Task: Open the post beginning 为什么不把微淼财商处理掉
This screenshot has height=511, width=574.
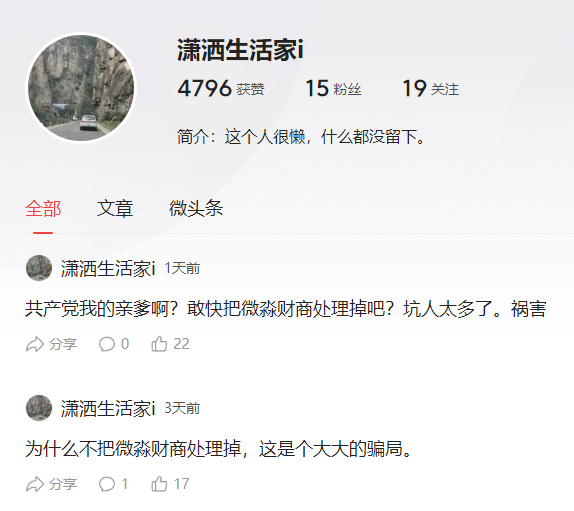Action: click(x=219, y=449)
